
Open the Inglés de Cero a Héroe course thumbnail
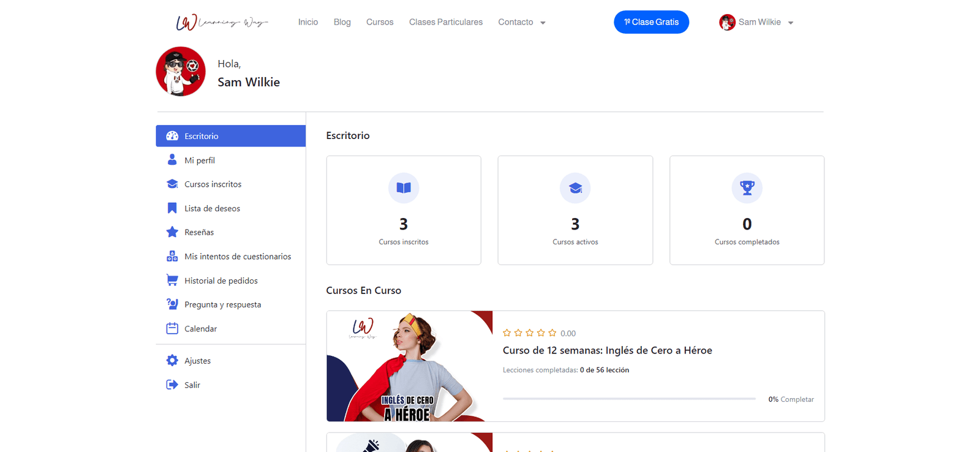click(410, 366)
